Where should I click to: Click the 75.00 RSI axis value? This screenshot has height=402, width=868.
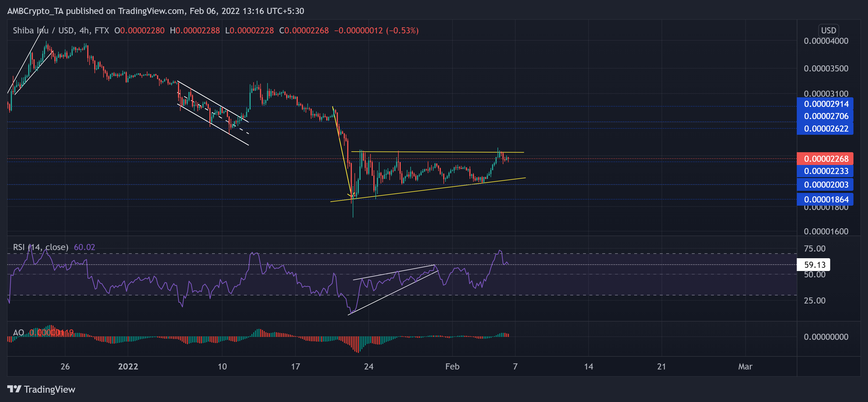point(814,248)
